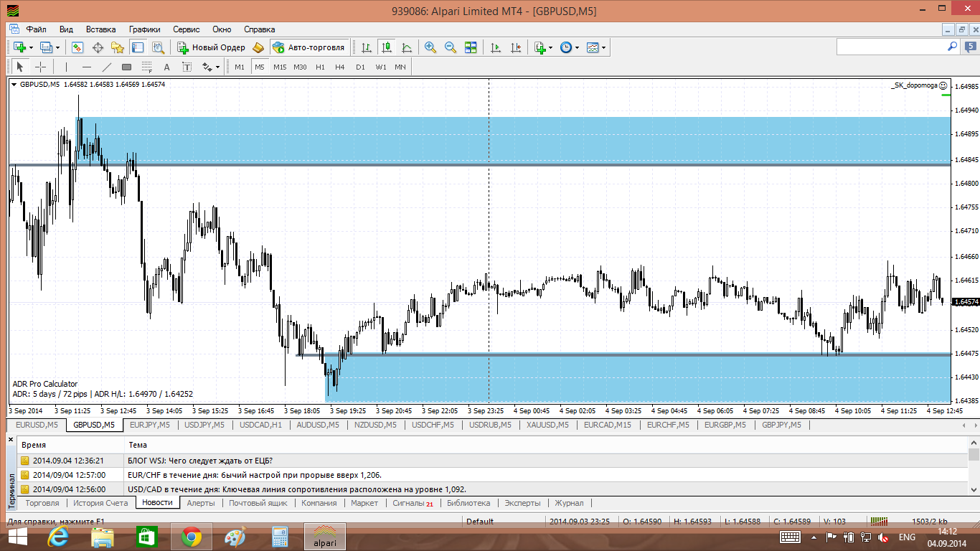Open the Файл menu

point(37,29)
